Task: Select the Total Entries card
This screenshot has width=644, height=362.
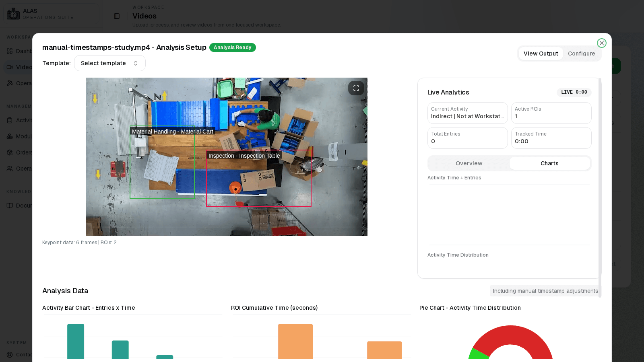Action: [x=467, y=138]
